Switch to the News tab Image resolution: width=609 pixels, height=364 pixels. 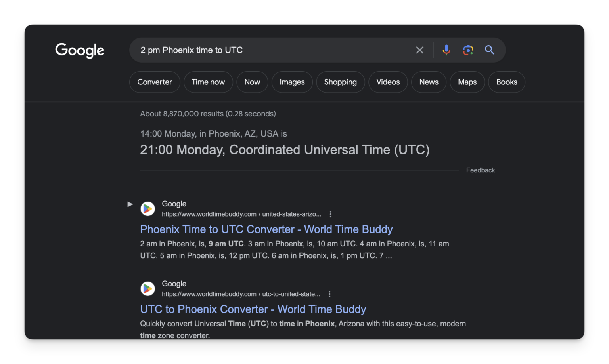coord(429,82)
